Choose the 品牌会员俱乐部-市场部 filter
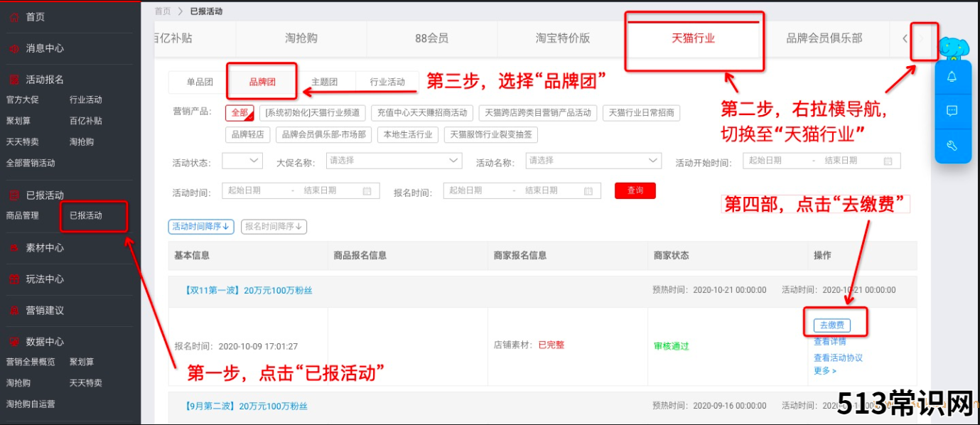 pos(323,134)
